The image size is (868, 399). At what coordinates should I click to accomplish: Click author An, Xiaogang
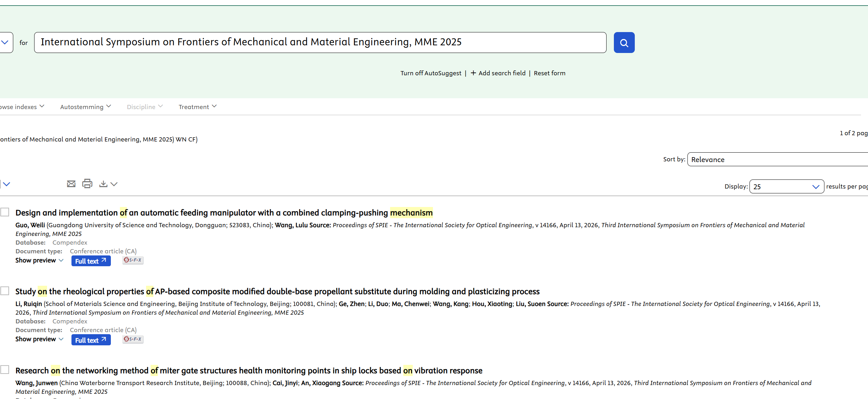[321, 383]
